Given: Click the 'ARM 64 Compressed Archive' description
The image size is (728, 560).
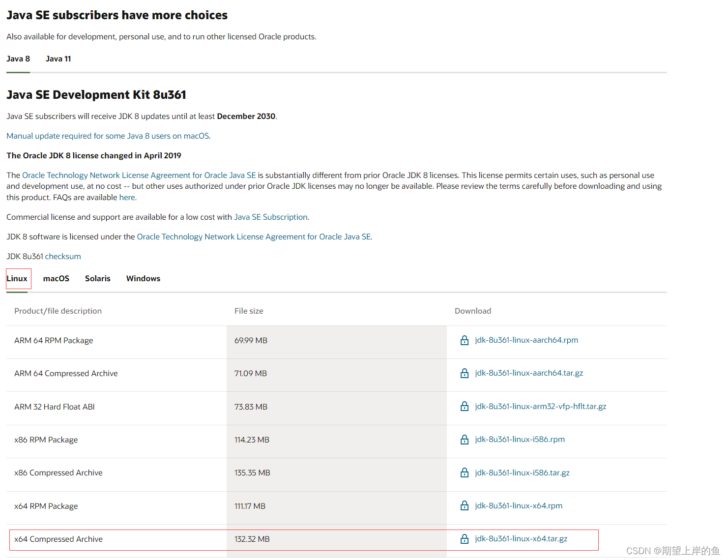Looking at the screenshot, I should click(66, 374).
